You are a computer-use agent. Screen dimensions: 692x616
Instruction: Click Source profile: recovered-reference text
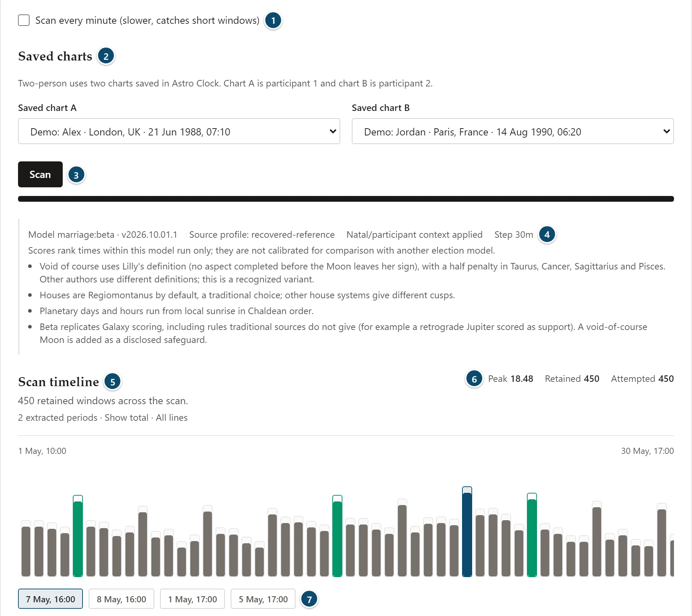tap(262, 235)
